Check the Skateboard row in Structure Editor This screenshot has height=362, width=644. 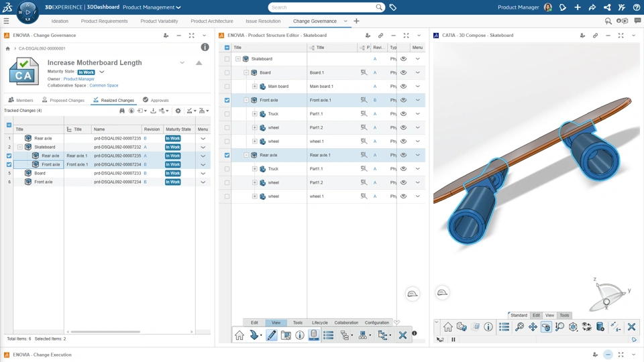coord(227,59)
